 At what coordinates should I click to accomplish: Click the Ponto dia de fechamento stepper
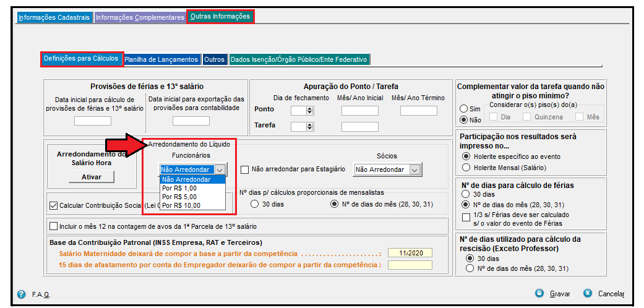[x=310, y=111]
